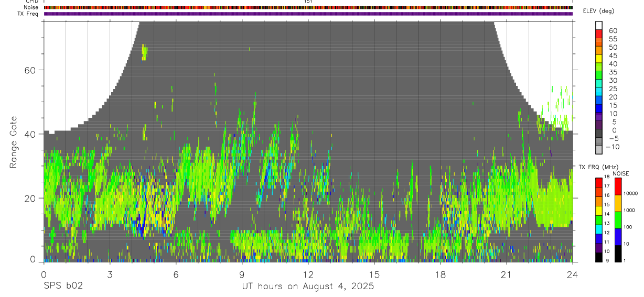644x297 pixels.
Task: Click the green swatch in the NOISE color bar
Action: (618, 220)
